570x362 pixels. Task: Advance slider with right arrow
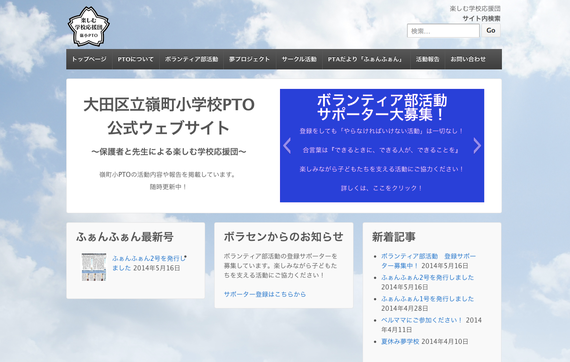477,146
